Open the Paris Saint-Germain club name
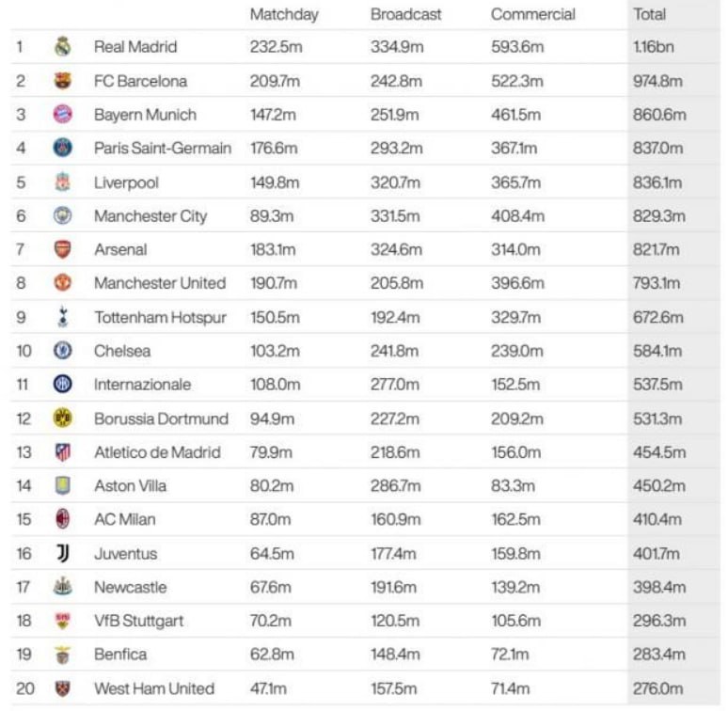The image size is (728, 711). click(162, 149)
